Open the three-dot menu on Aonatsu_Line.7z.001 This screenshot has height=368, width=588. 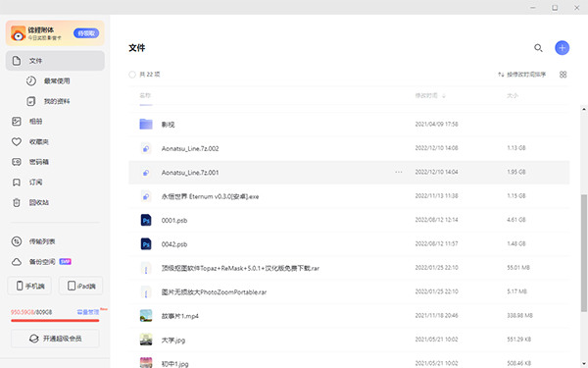coord(398,172)
